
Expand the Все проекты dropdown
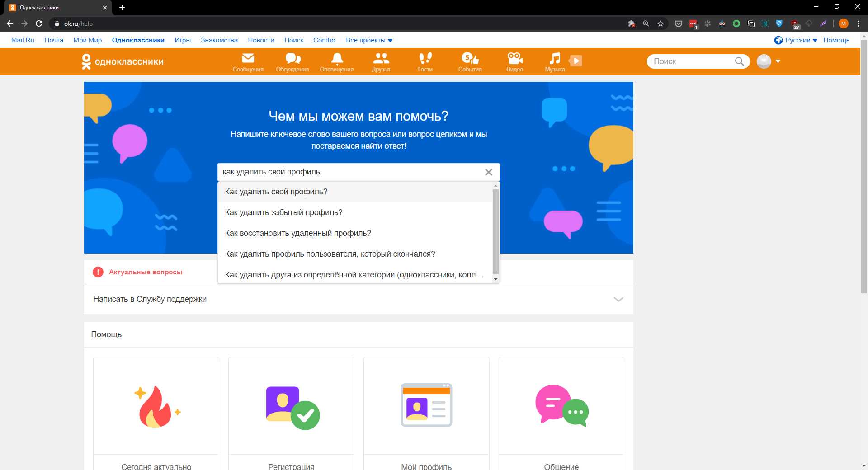369,40
